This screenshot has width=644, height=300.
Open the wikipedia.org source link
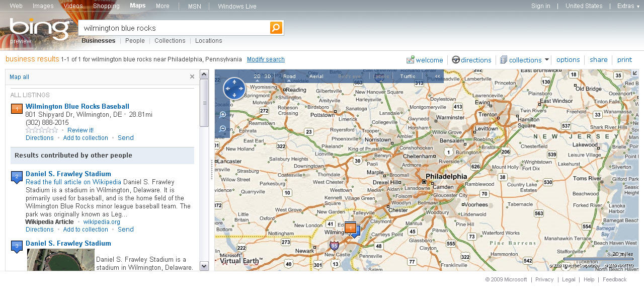[x=102, y=221]
